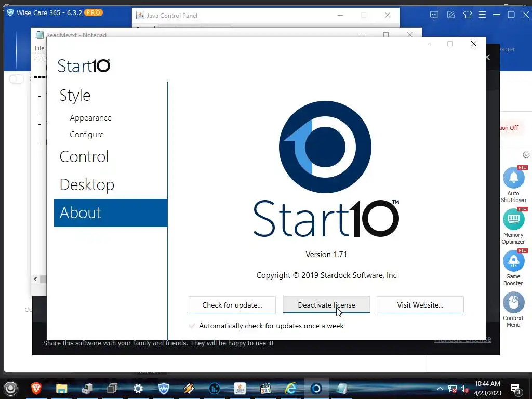Click the network status icon in system tray
The height and width of the screenshot is (399, 532).
click(453, 389)
